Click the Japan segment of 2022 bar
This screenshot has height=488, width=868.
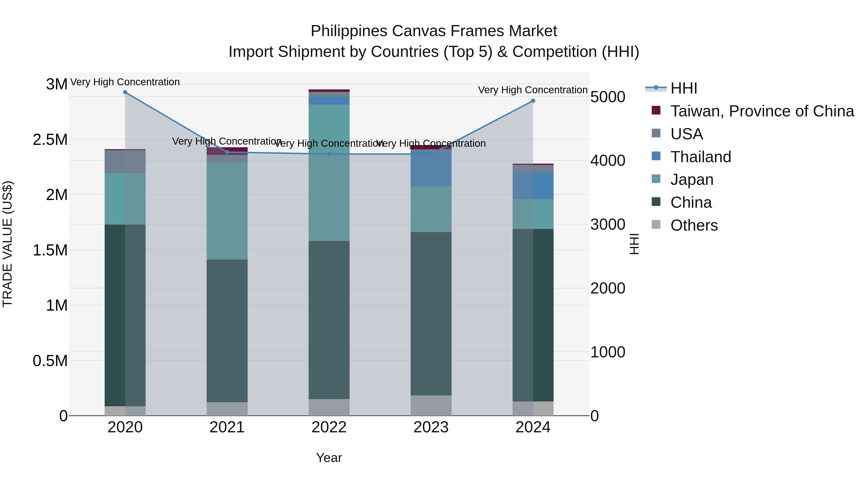(329, 173)
